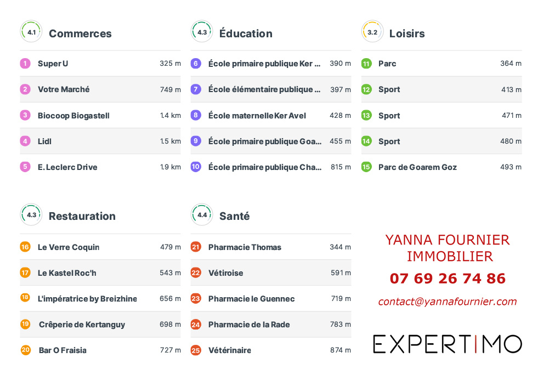Screen dimensions: 543x392
Task: Select the Biocoop Biogastell entry
Action: (x=73, y=116)
